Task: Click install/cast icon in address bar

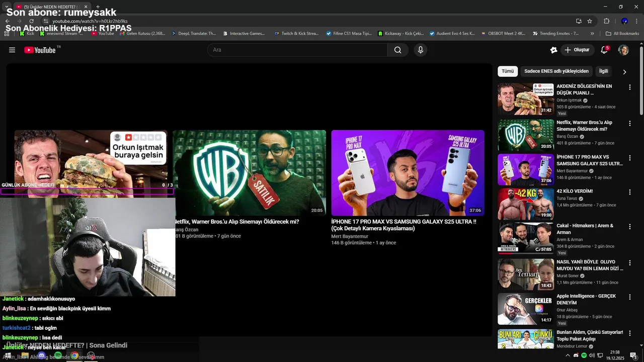Action: click(x=579, y=21)
